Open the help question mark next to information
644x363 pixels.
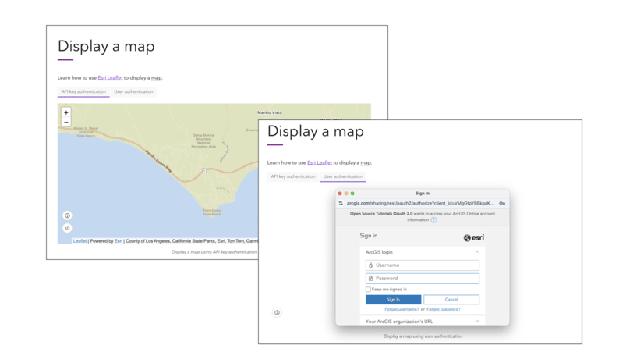pyautogui.click(x=433, y=220)
